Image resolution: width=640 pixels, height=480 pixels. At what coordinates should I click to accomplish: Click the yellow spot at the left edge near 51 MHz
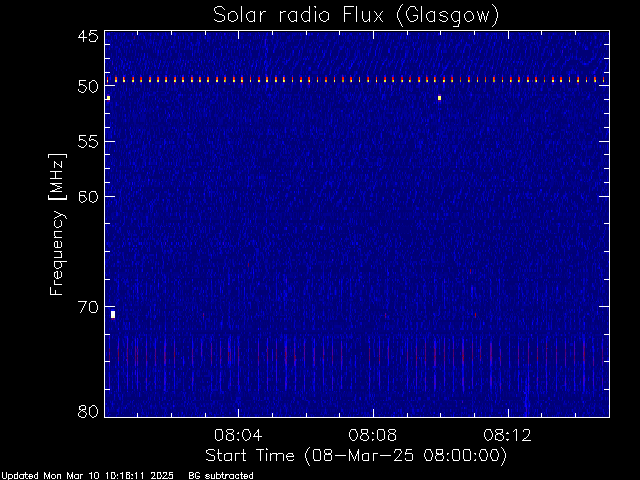point(108,98)
